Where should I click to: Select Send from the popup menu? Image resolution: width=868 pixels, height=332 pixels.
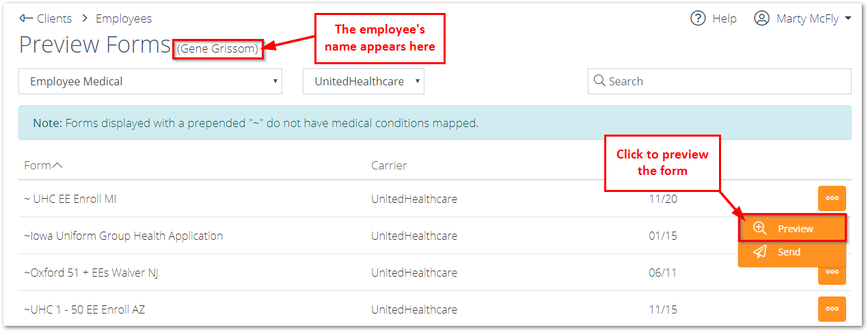(792, 252)
